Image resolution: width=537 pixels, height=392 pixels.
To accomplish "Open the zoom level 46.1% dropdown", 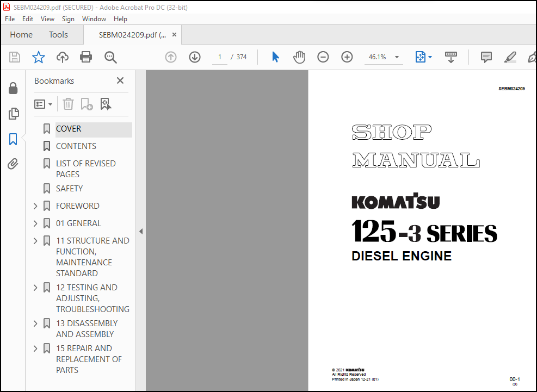I will point(397,57).
